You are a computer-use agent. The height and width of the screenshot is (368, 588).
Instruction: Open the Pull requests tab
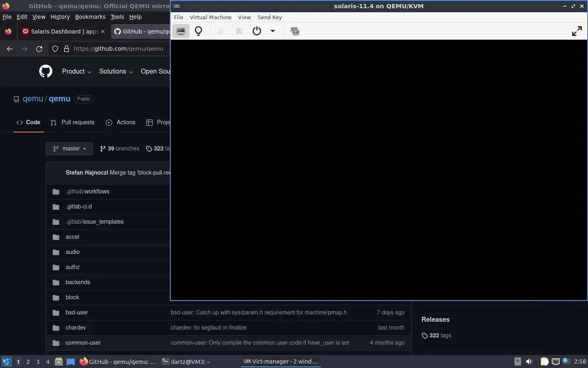72,122
